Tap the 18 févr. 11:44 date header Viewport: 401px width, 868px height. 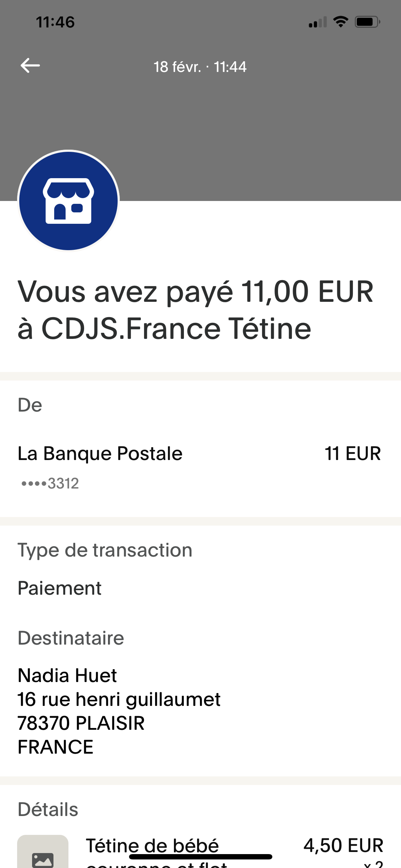click(200, 67)
